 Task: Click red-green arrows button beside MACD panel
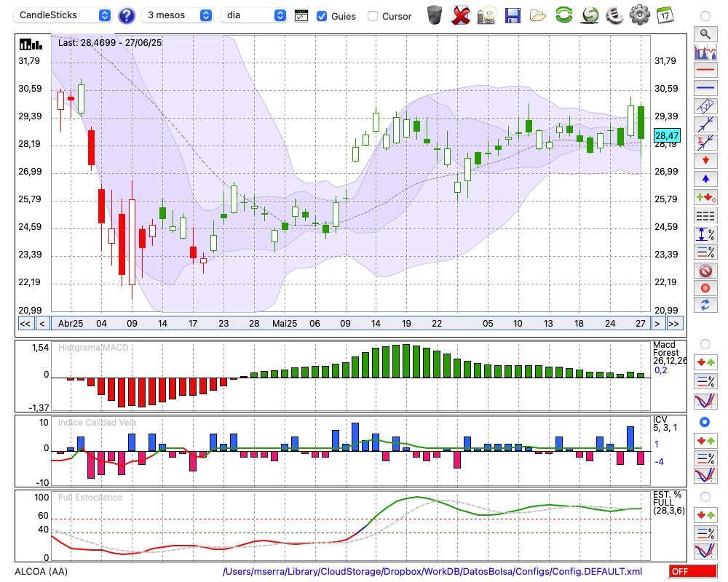pos(705,362)
